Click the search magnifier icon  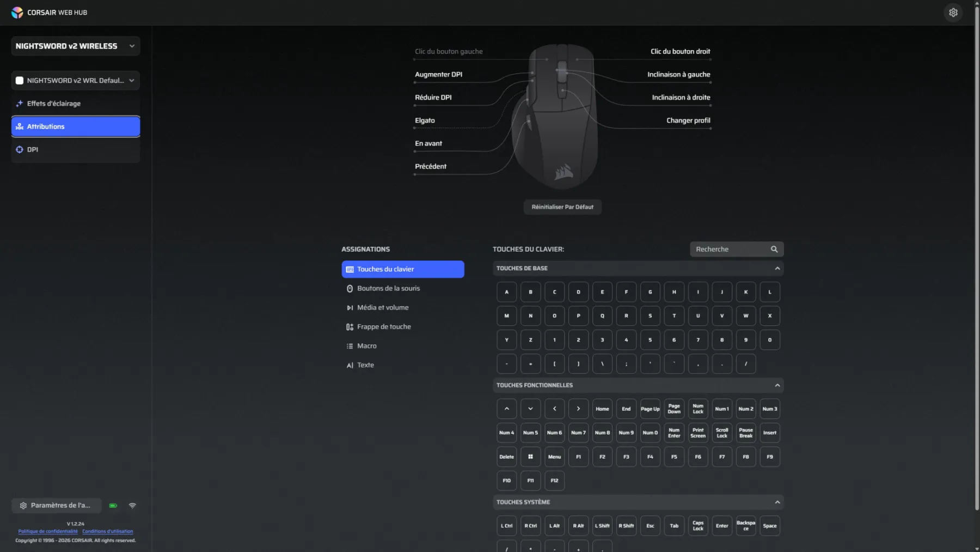tap(774, 249)
